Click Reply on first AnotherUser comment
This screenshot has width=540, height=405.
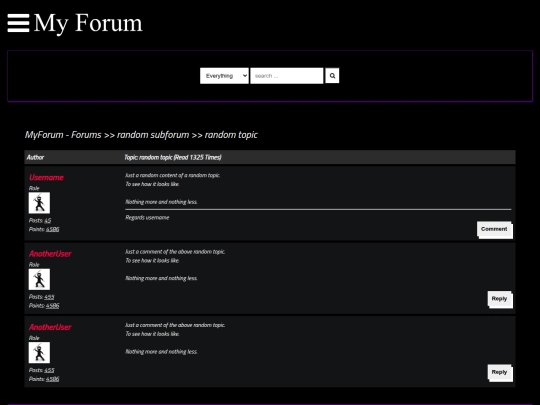[500, 299]
